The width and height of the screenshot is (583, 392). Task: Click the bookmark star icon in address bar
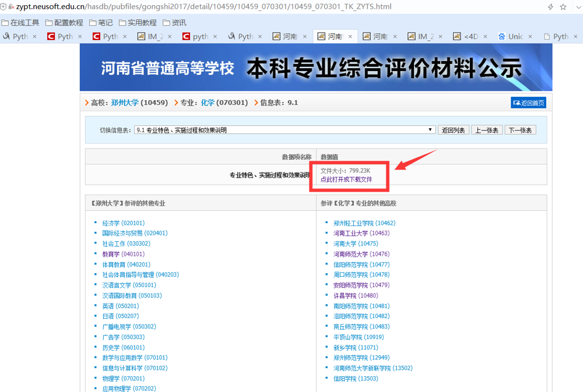[563, 7]
